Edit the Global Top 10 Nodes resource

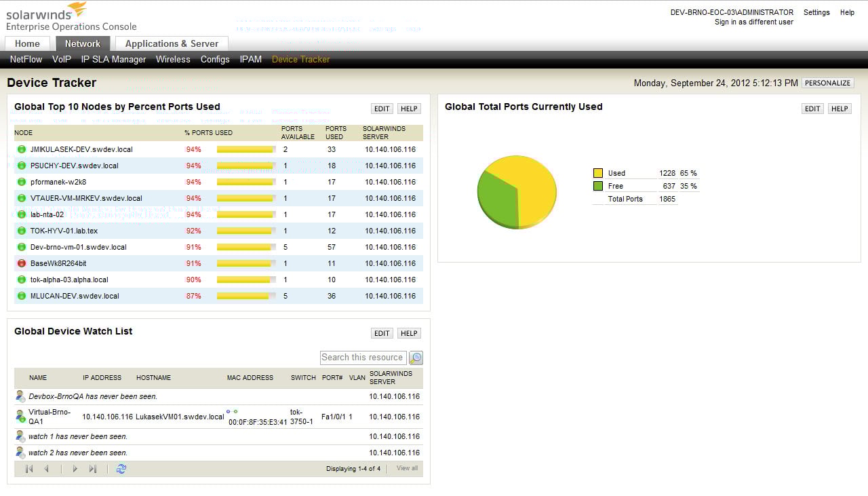pos(382,109)
